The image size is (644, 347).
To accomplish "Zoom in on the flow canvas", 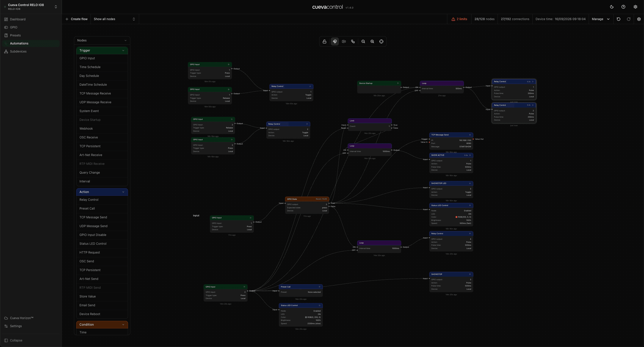I will (x=372, y=42).
